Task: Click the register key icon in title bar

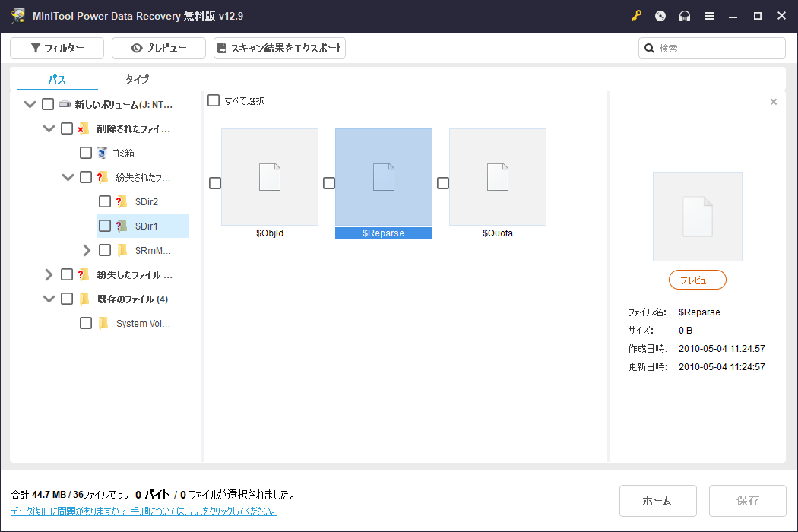Action: [x=636, y=16]
